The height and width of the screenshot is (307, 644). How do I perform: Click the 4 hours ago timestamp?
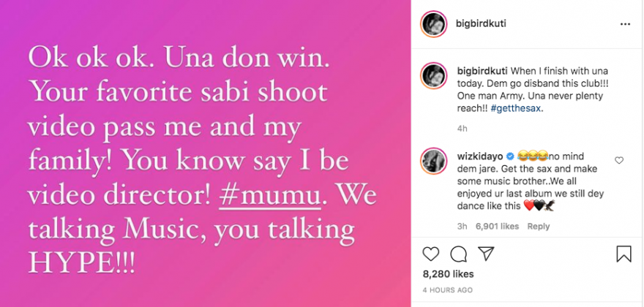[448, 290]
